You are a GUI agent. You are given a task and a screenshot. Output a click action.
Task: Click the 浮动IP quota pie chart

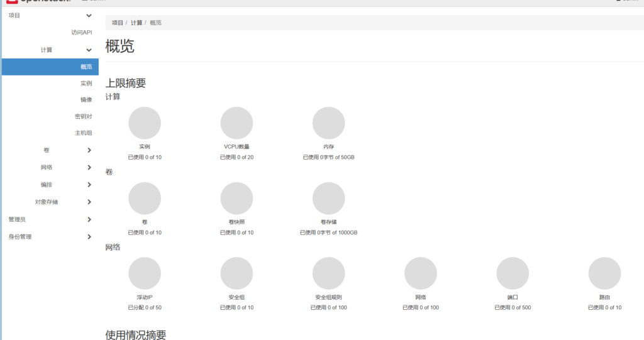click(x=145, y=273)
